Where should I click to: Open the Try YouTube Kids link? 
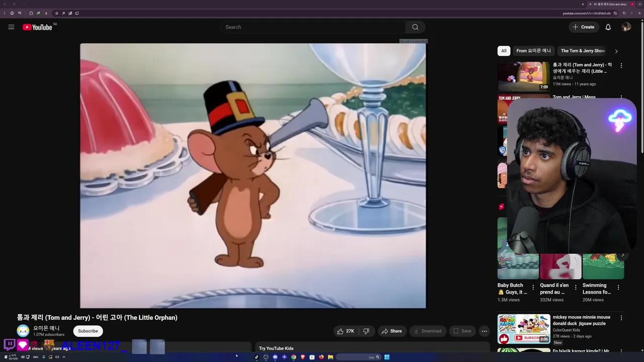click(276, 348)
